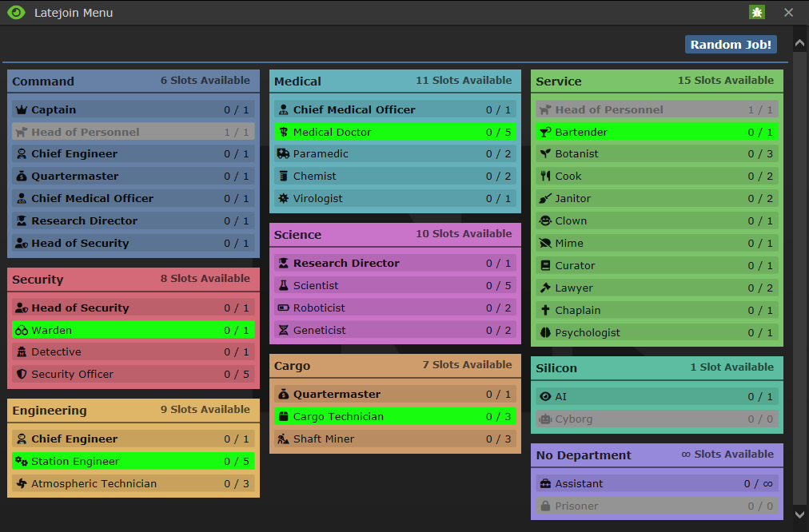Click the digging icon beside Shaft Miner
Viewport: 809px width, 532px height.
pyautogui.click(x=283, y=439)
